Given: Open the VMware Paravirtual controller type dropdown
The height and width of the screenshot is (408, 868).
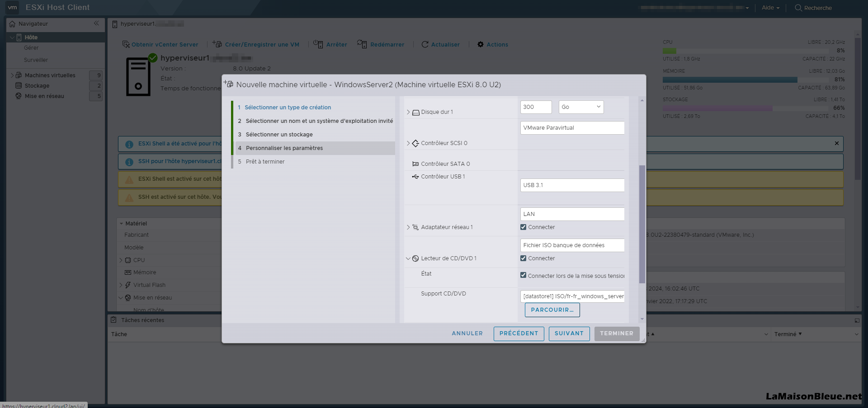Looking at the screenshot, I should click(572, 128).
